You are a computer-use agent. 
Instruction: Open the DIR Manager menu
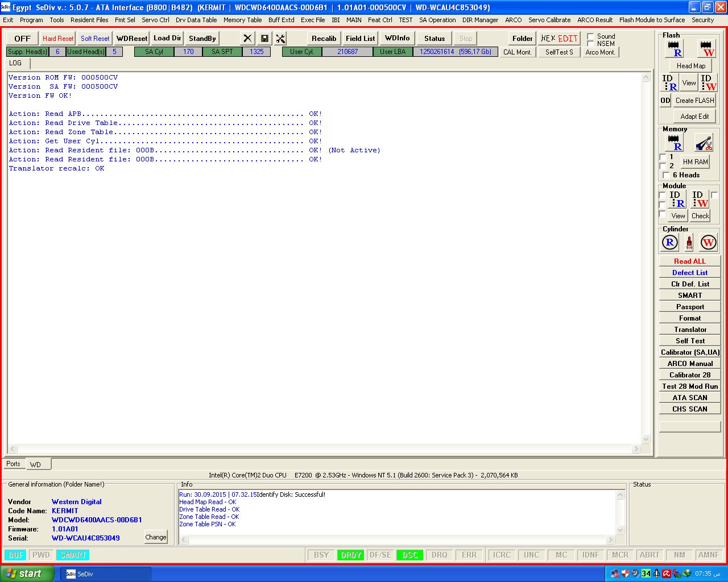(x=480, y=20)
